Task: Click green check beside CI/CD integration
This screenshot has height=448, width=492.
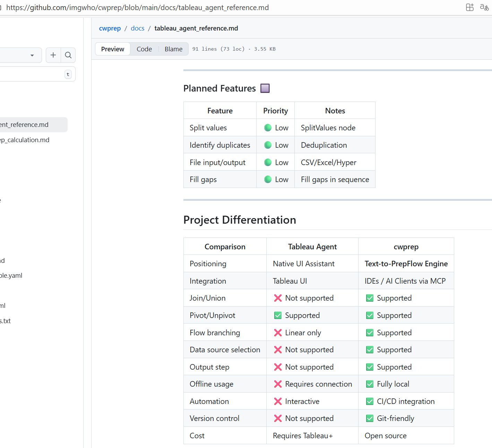Action: (x=370, y=401)
